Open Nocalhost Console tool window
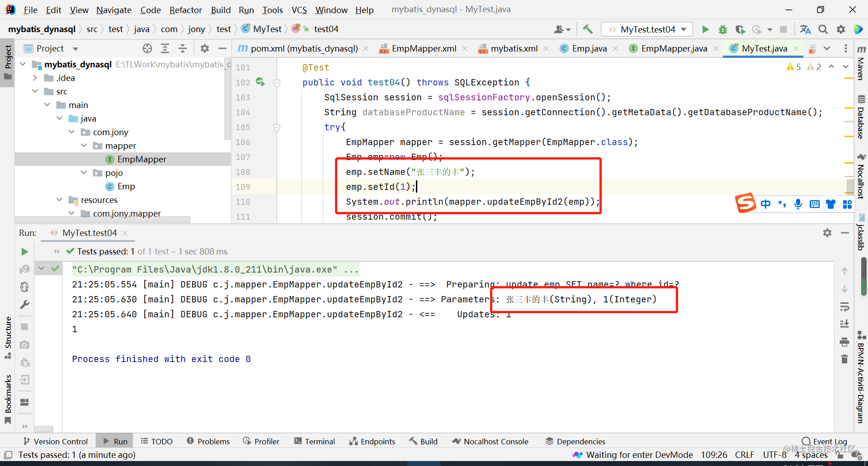Viewport: 868px width, 466px height. click(x=490, y=442)
